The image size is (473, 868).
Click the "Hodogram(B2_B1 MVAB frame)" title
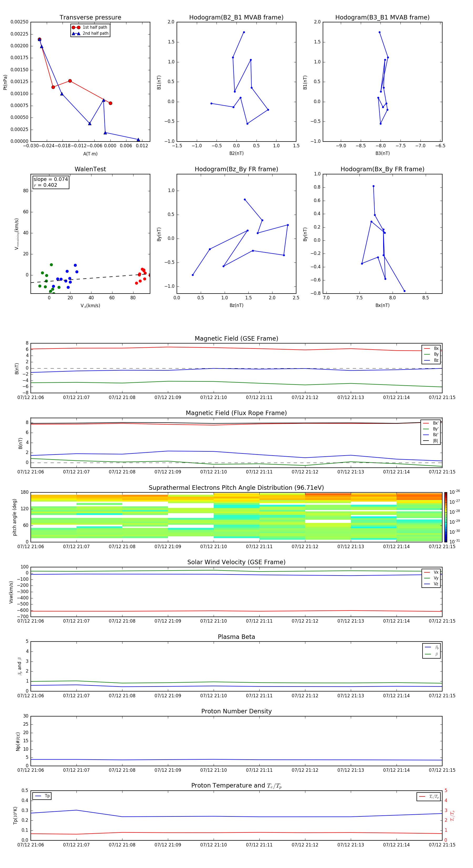click(x=236, y=18)
